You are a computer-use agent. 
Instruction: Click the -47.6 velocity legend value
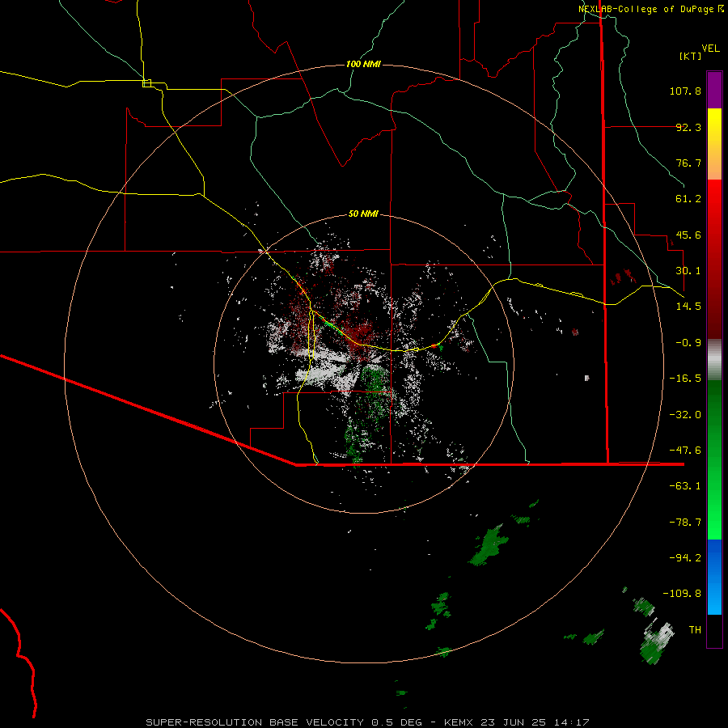pos(685,451)
